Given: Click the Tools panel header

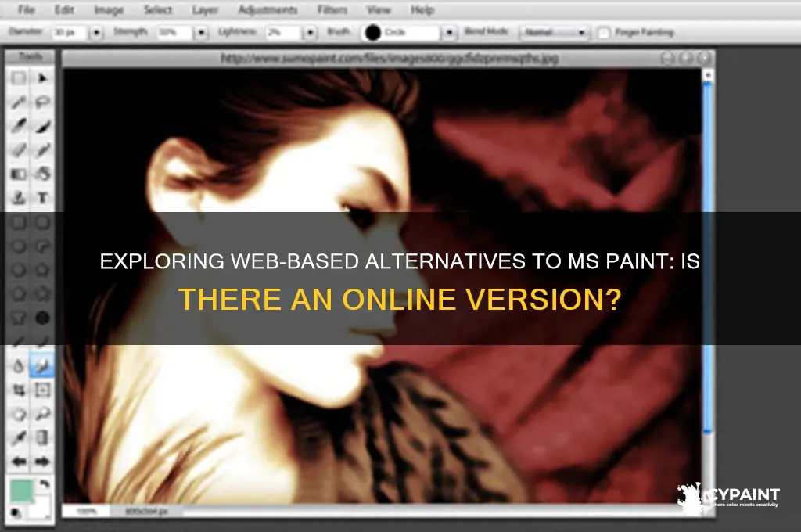Looking at the screenshot, I should point(31,56).
